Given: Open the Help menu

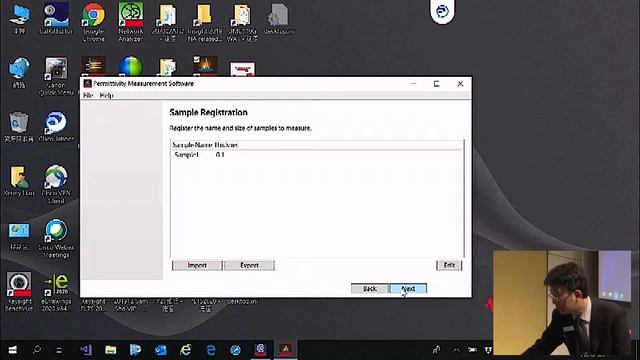Looking at the screenshot, I should click(107, 95).
